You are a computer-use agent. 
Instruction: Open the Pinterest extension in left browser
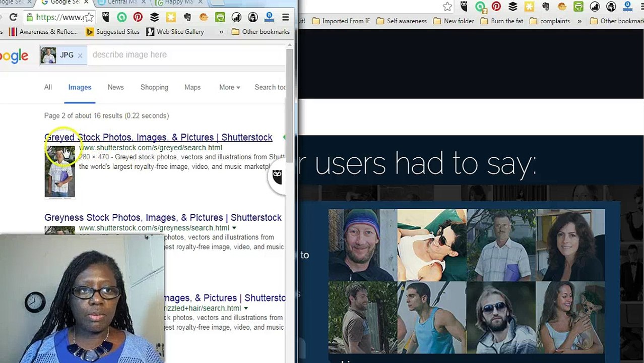click(x=138, y=17)
